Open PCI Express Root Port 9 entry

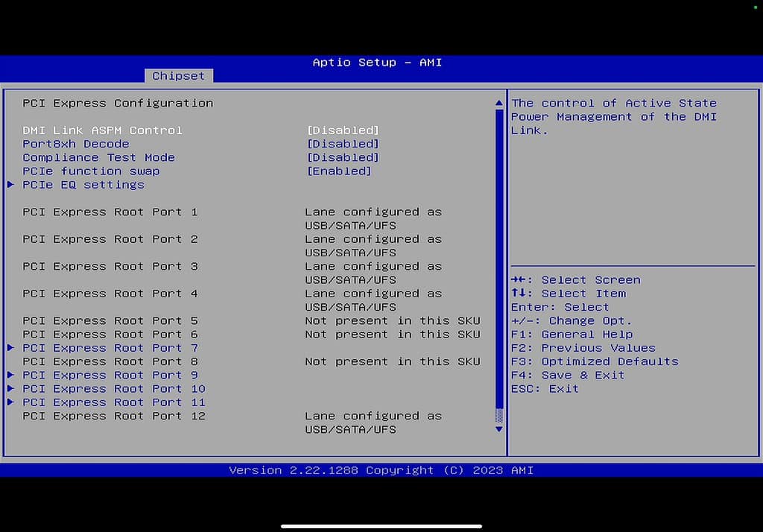point(110,375)
